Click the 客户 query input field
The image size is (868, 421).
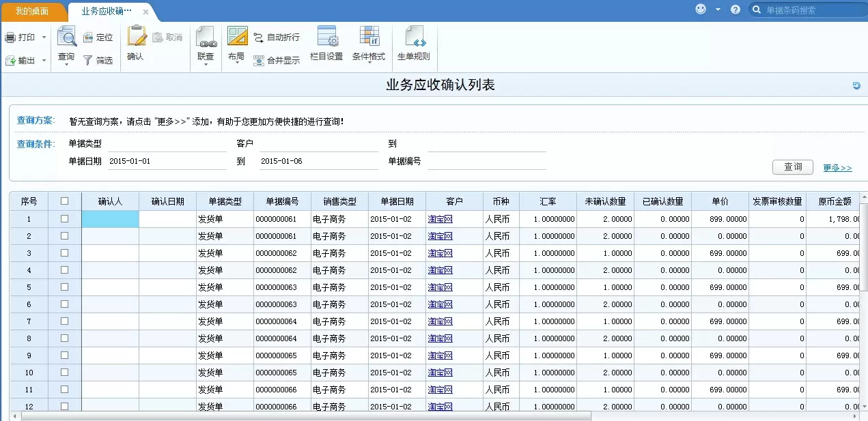pyautogui.click(x=319, y=144)
